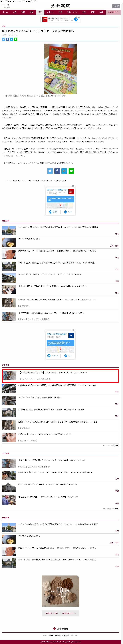The image size is (123, 644).
Task: Open 広告 dropdown on 洋服の青山 ad
Action: point(73,330)
